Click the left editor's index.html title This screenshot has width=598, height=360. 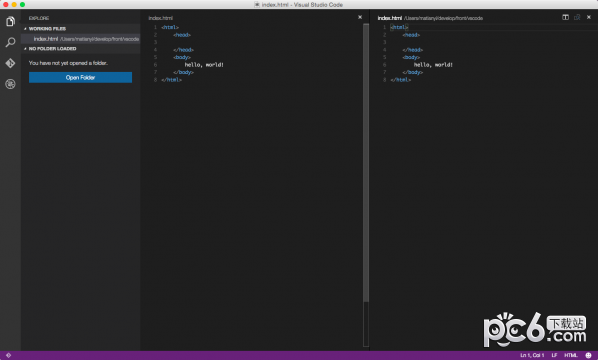coord(161,18)
